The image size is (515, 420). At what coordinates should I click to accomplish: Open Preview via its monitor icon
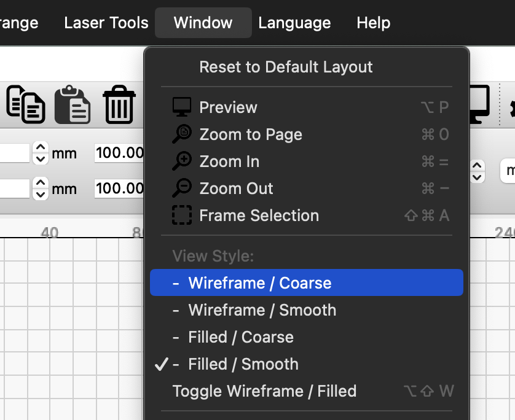pos(181,106)
